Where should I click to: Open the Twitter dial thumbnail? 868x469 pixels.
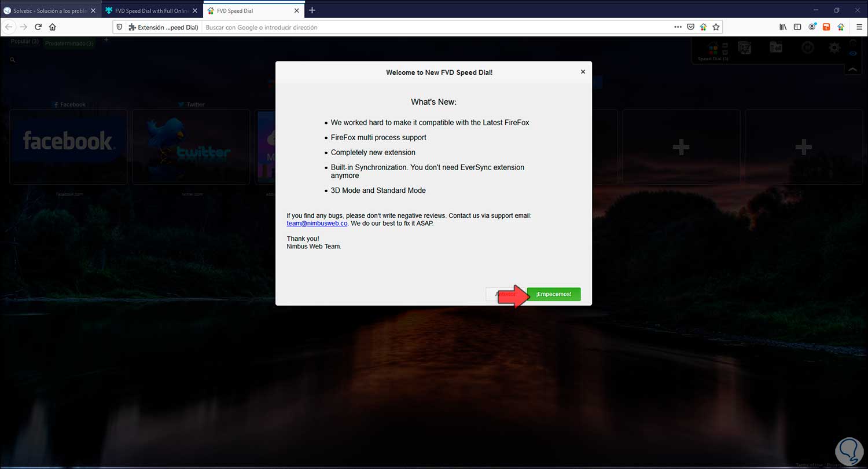coord(191,147)
